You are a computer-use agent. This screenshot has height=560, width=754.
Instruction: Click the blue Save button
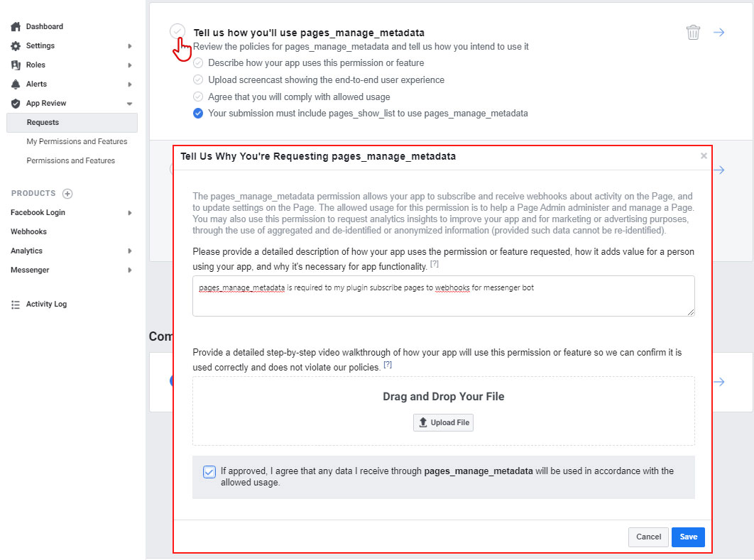tap(688, 537)
